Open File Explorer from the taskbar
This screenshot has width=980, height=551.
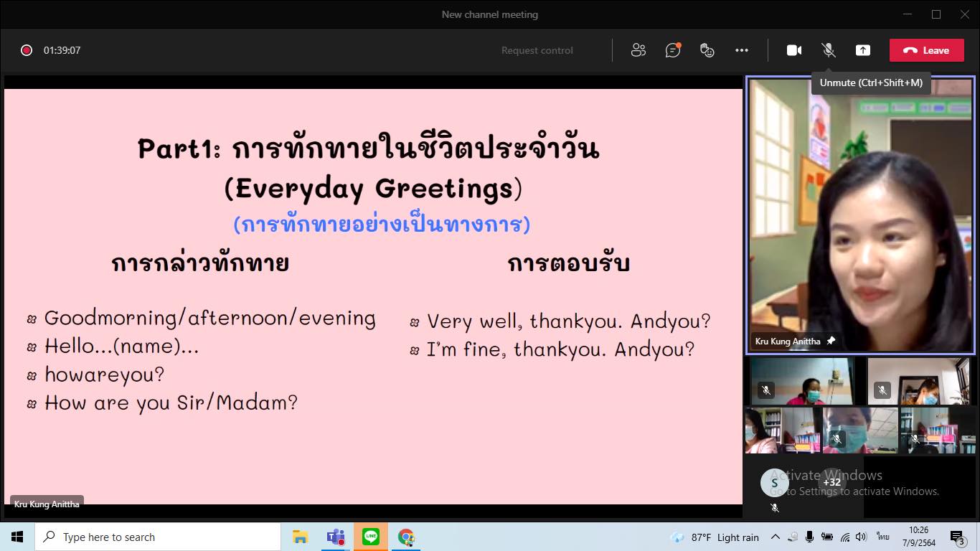[x=301, y=537]
